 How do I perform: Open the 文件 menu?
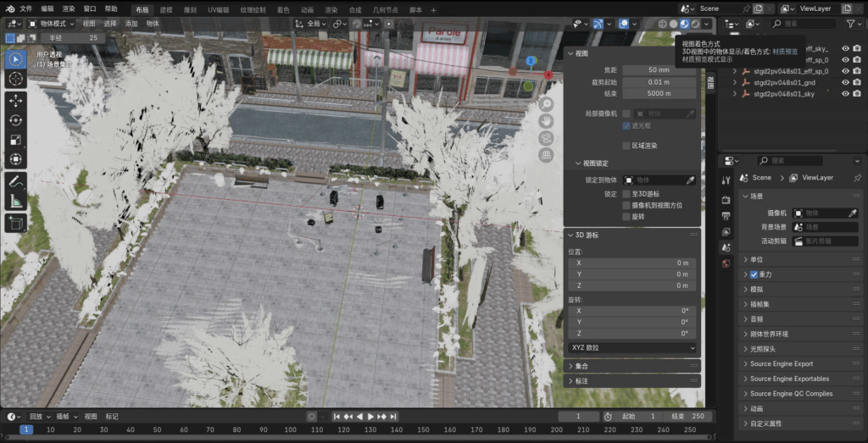26,9
